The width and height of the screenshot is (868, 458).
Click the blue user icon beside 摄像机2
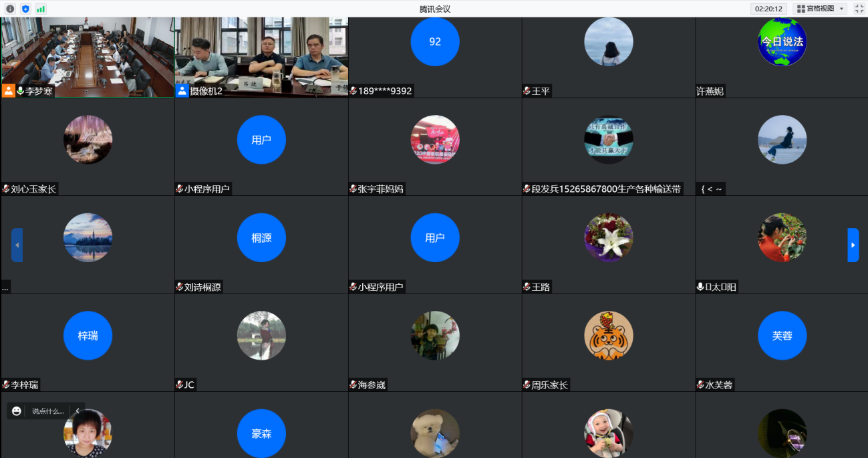tap(182, 91)
